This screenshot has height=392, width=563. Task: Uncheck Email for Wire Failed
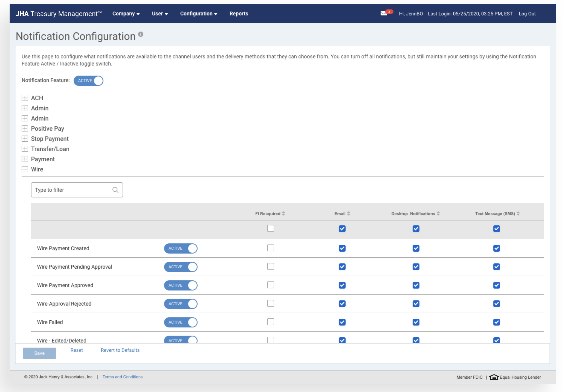coord(342,322)
